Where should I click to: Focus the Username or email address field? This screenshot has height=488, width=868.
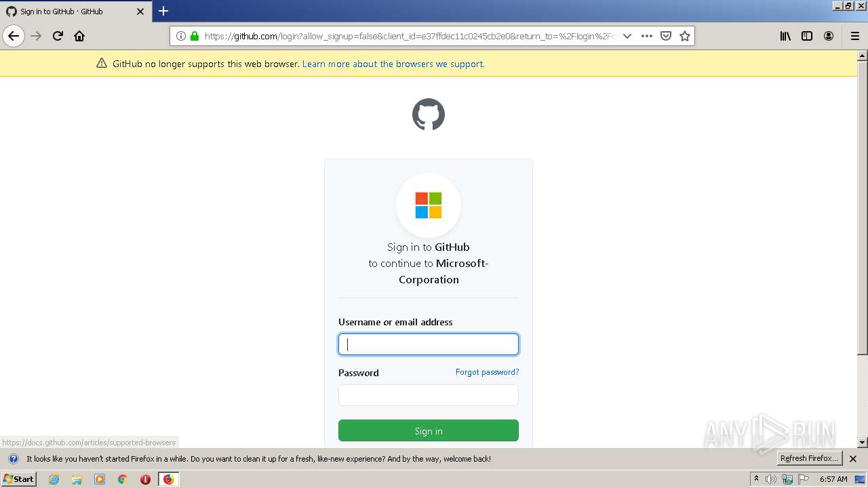click(x=429, y=344)
